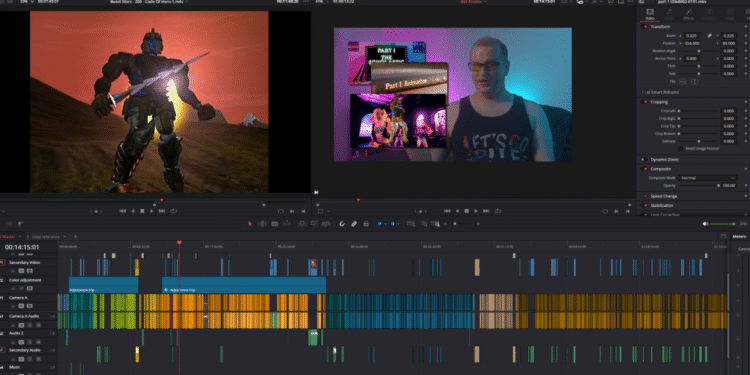Toggle timeline Snapping magnet icon
This screenshot has width=750, height=375.
[342, 223]
